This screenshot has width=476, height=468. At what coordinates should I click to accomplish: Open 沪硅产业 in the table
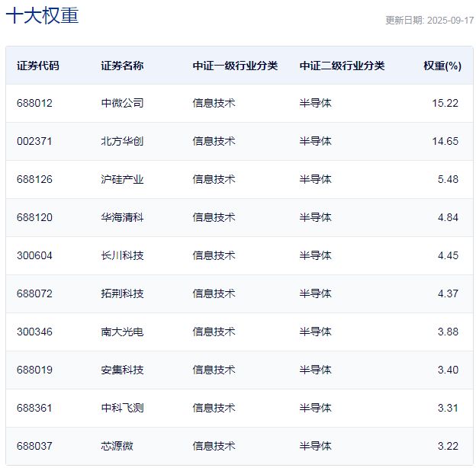click(x=122, y=179)
